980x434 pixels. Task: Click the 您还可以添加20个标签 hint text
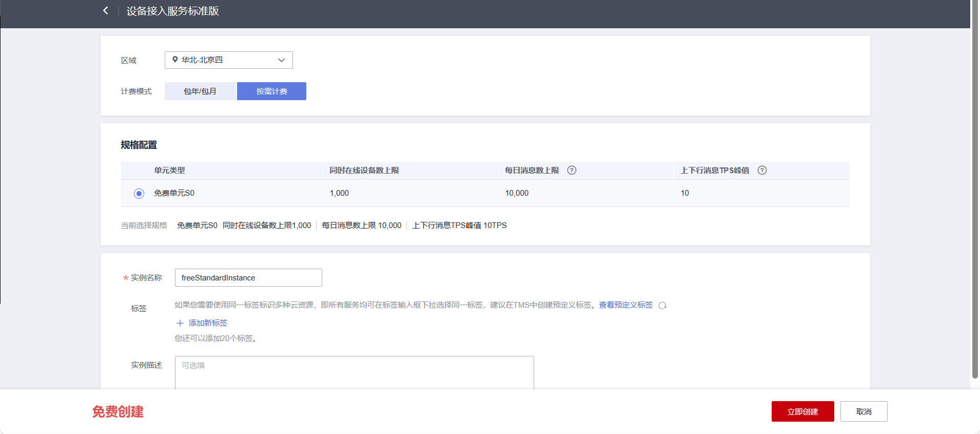pos(215,338)
